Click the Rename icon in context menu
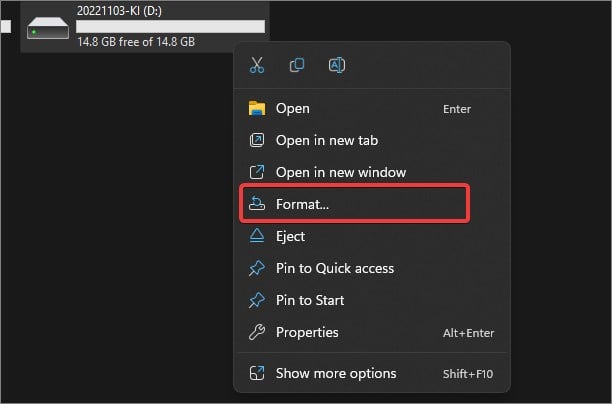Viewport: 612px width, 404px height. (x=336, y=65)
